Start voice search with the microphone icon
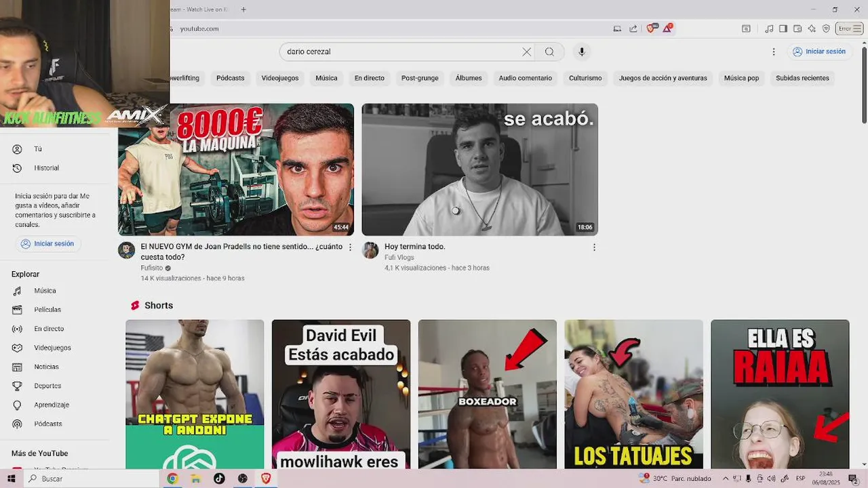 tap(581, 52)
